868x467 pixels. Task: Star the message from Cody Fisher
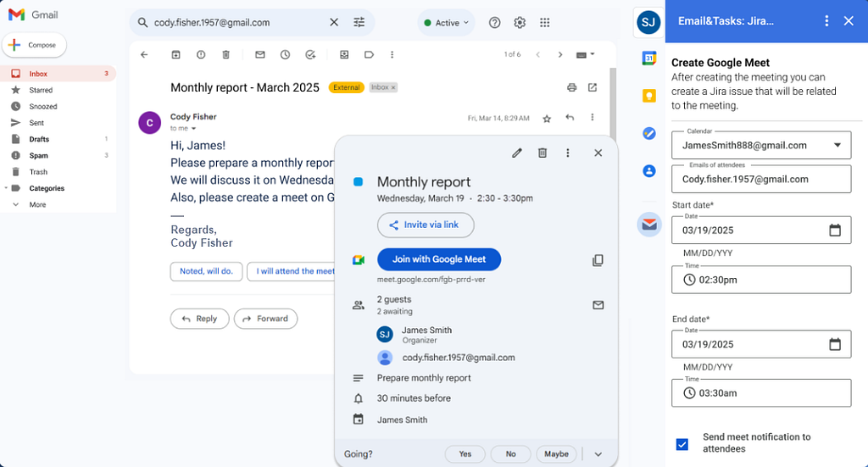547,119
